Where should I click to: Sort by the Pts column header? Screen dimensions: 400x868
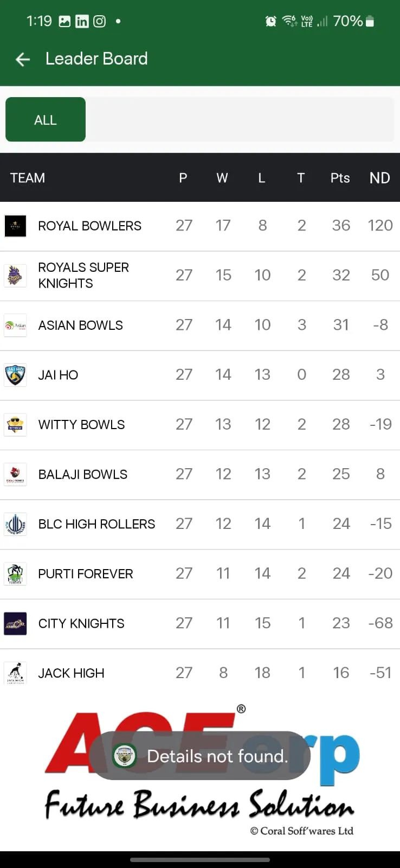pyautogui.click(x=339, y=177)
